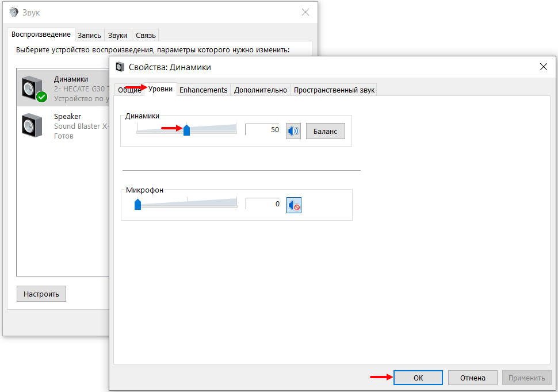Screen dimensions: 558x392
Task: Click the Свойства dialog title speaker icon
Action: coord(120,67)
